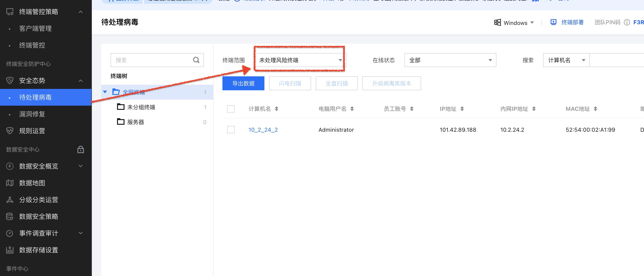The image size is (644, 276).
Task: Click the 终端部署 monitor icon
Action: pyautogui.click(x=553, y=22)
